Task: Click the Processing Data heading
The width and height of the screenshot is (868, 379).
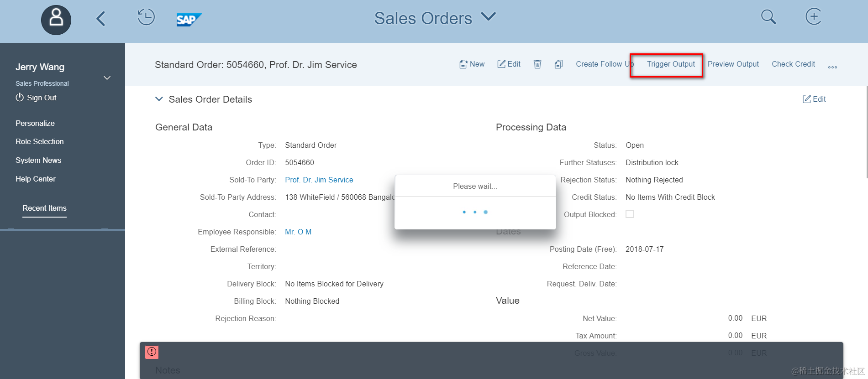Action: (531, 127)
